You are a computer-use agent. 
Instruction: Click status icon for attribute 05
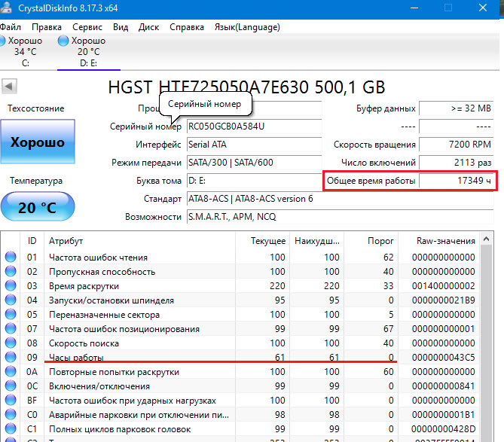point(11,314)
